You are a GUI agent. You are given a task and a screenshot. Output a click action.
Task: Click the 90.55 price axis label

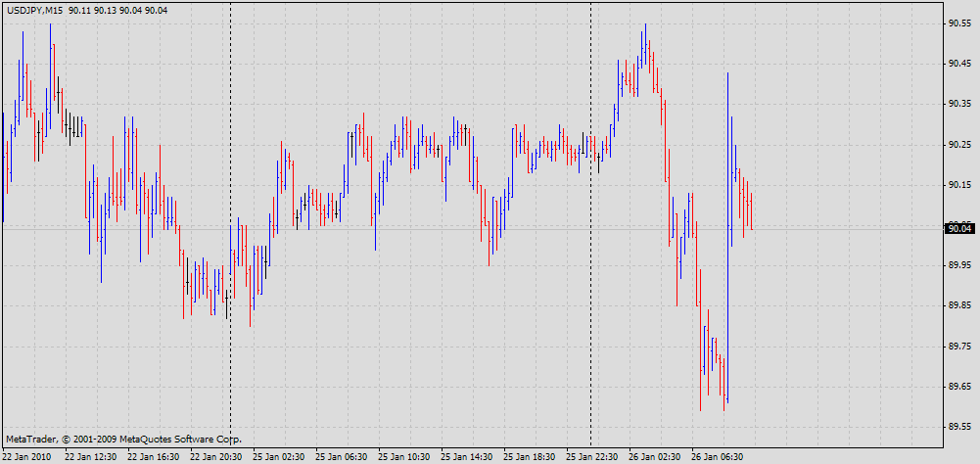click(x=959, y=23)
